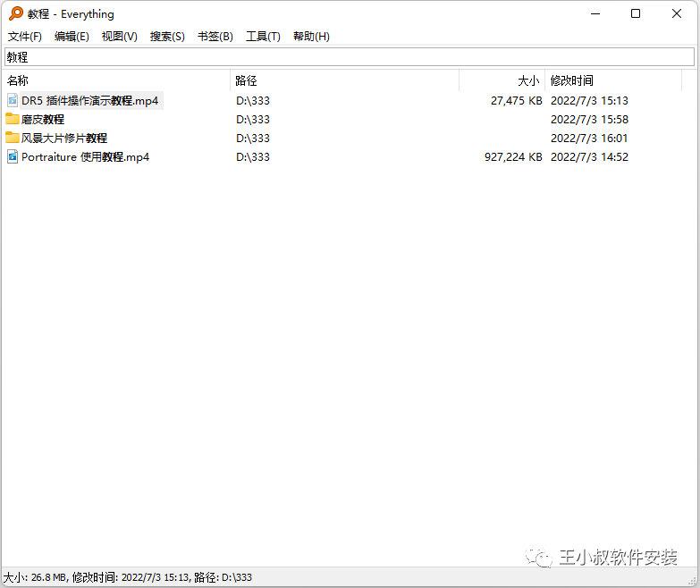This screenshot has width=700, height=588.
Task: Focus the search box containing 教程
Action: (350, 57)
